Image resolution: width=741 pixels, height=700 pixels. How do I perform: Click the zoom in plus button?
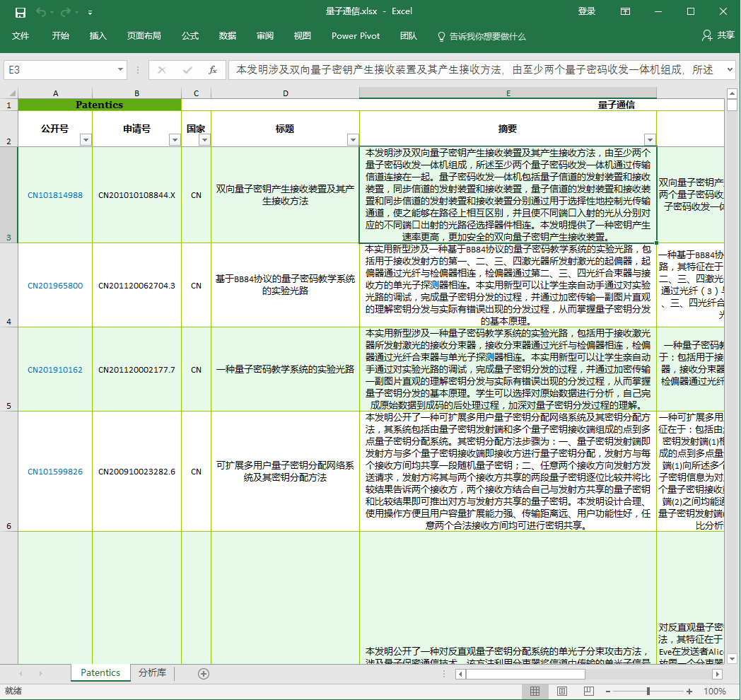click(x=692, y=691)
